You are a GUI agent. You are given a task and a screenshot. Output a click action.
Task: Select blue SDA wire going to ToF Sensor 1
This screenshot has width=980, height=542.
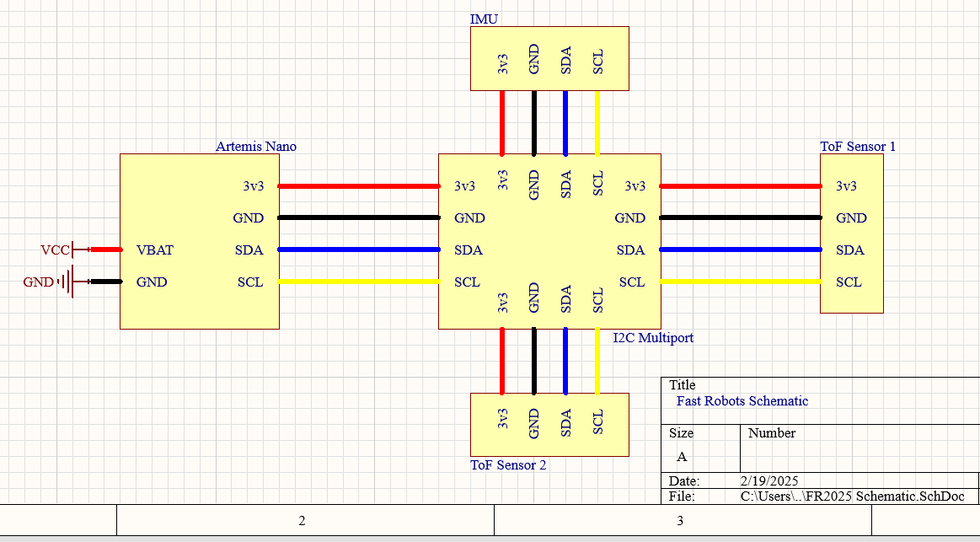(741, 250)
